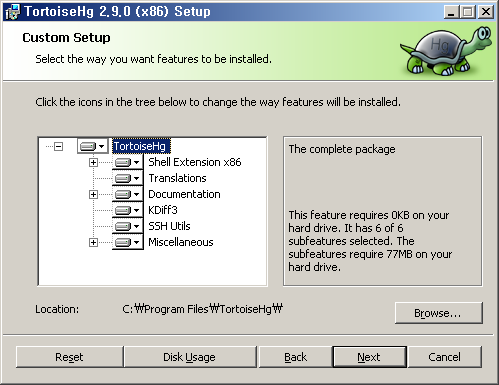Expand the Miscellaneous tree node
The height and width of the screenshot is (385, 499).
(x=93, y=242)
